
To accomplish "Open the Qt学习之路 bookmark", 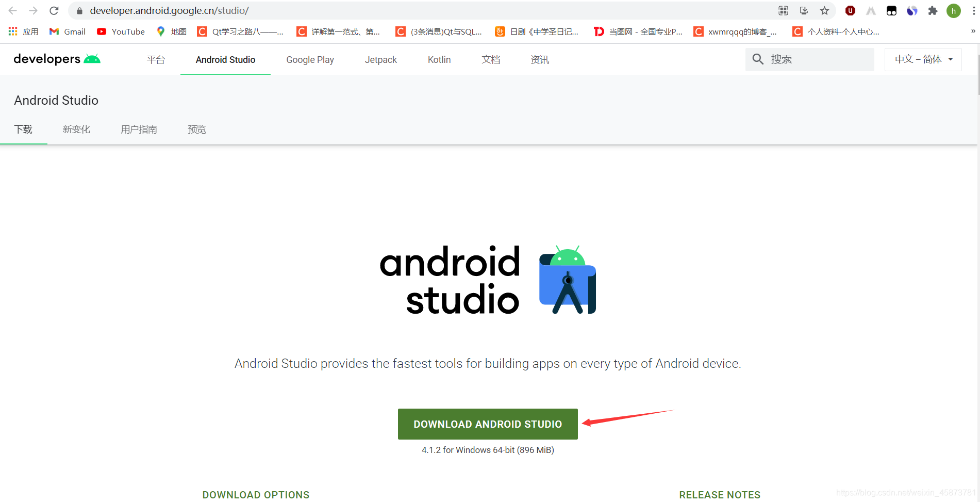I will pos(241,31).
